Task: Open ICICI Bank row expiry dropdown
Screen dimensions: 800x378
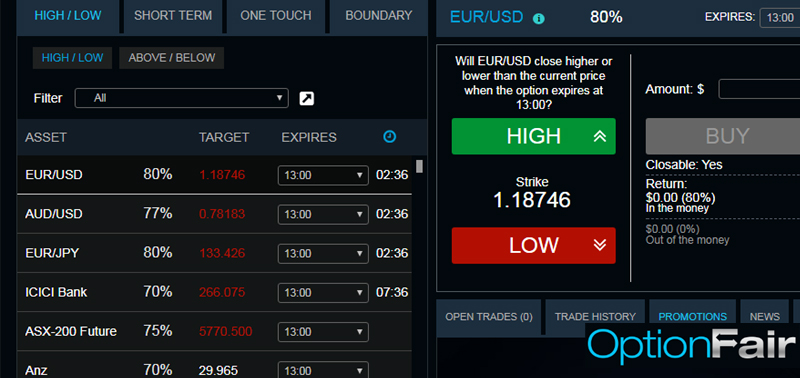Action: click(x=323, y=293)
